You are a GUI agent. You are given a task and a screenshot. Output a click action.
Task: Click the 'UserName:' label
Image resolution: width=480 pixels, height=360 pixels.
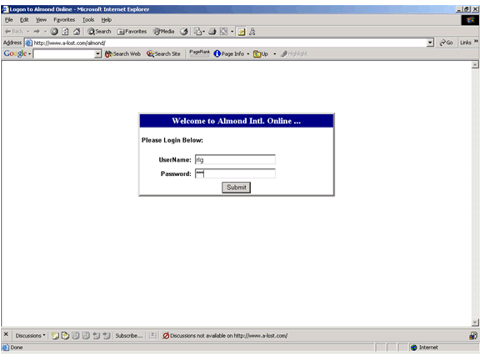point(175,160)
